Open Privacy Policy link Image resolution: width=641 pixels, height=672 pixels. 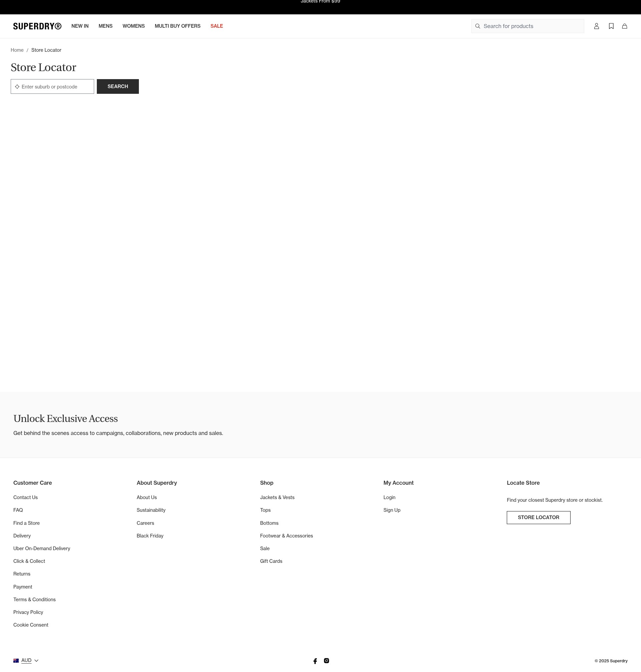28,612
